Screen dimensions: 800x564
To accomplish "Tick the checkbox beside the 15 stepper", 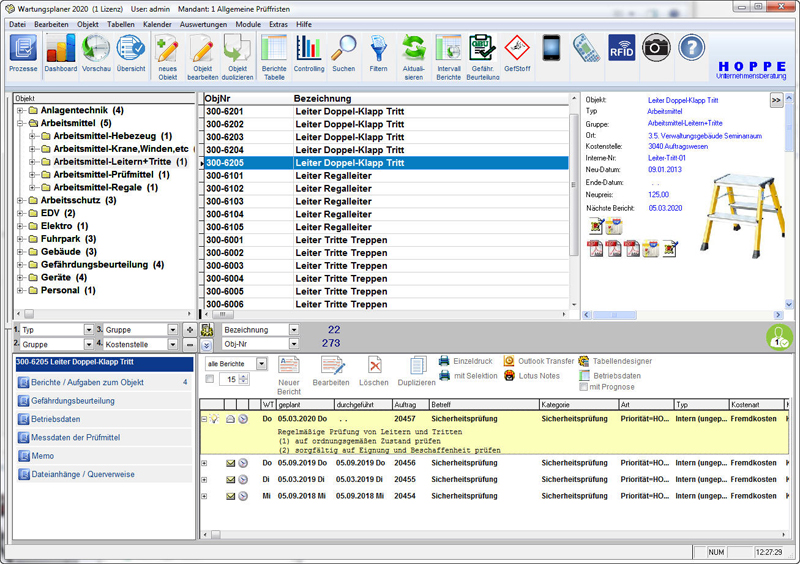I will tap(209, 379).
